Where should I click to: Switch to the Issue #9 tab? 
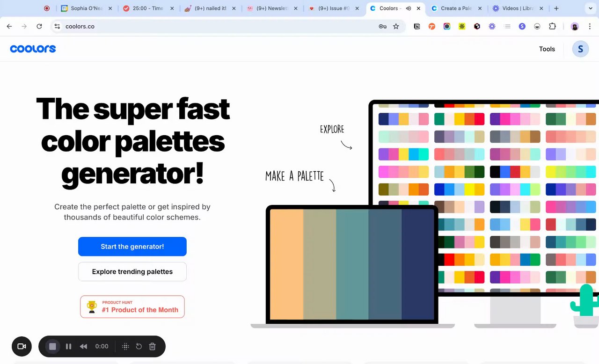[334, 8]
